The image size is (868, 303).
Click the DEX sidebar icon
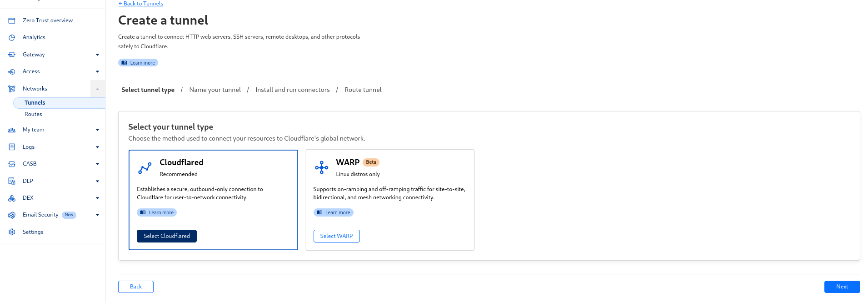(12, 198)
